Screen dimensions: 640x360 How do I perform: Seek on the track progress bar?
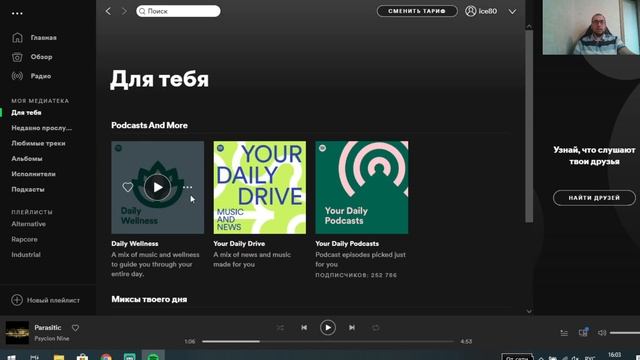point(328,341)
